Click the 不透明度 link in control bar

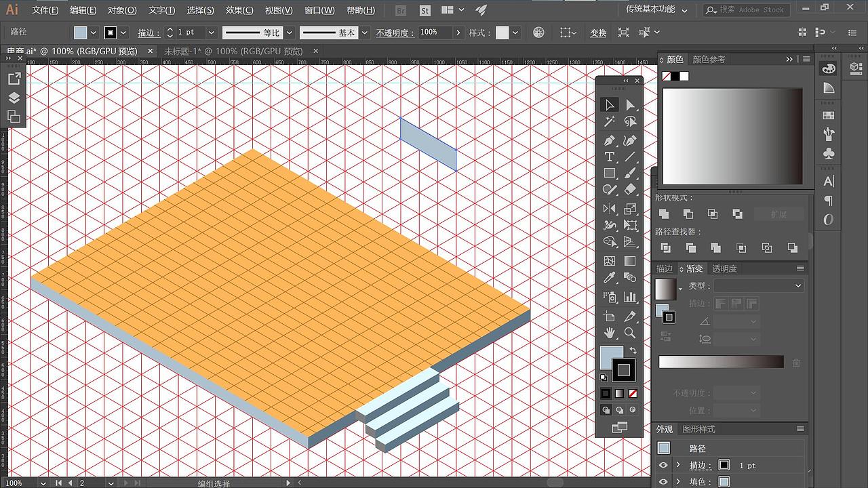pyautogui.click(x=395, y=33)
